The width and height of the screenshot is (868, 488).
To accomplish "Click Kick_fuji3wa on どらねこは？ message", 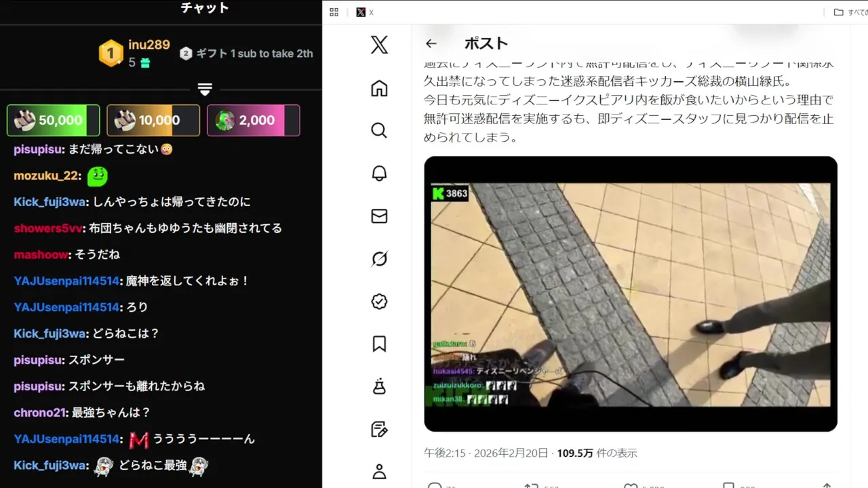I will tap(51, 333).
